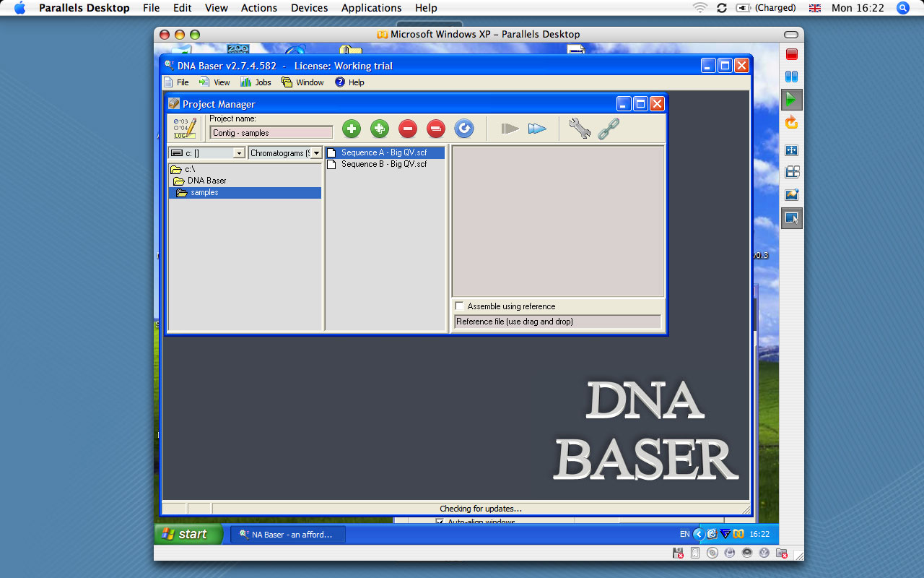Click the EN language indicator in taskbar
924x578 pixels.
[x=684, y=535]
